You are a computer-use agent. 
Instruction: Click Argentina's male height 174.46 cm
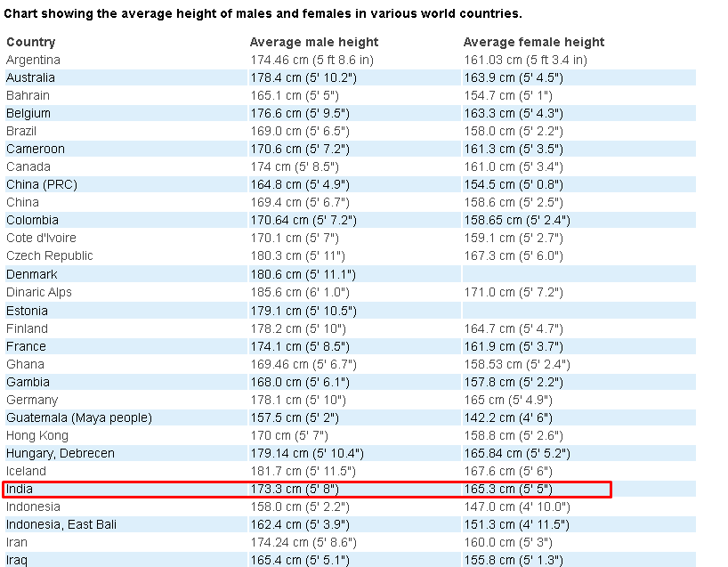pos(312,60)
